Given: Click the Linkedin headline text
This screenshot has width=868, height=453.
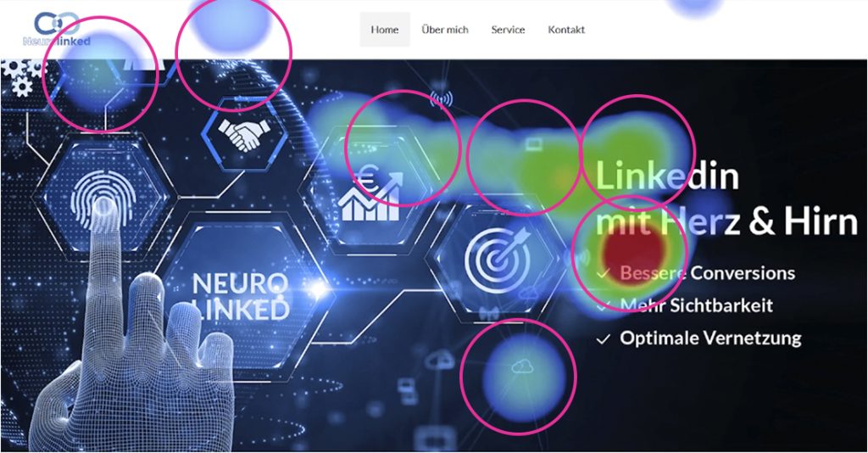Looking at the screenshot, I should tap(666, 176).
